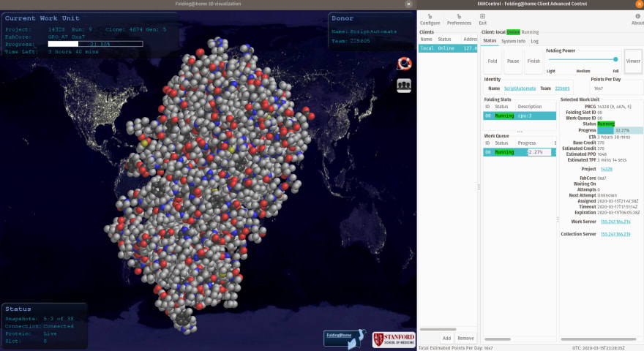Open the Viewer button
Screen dimensions: 644x351
click(x=633, y=61)
